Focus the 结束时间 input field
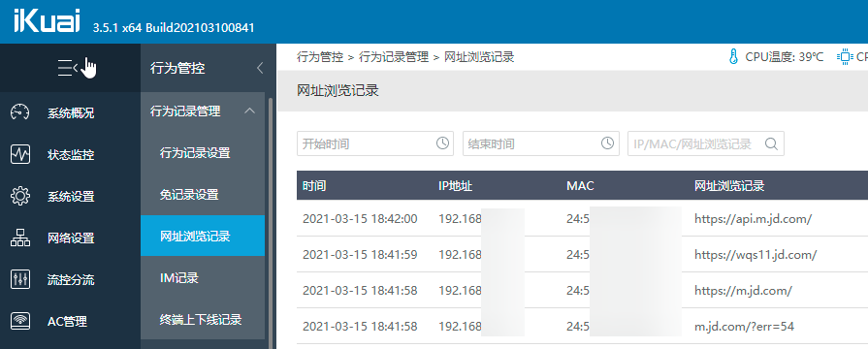 click(540, 143)
